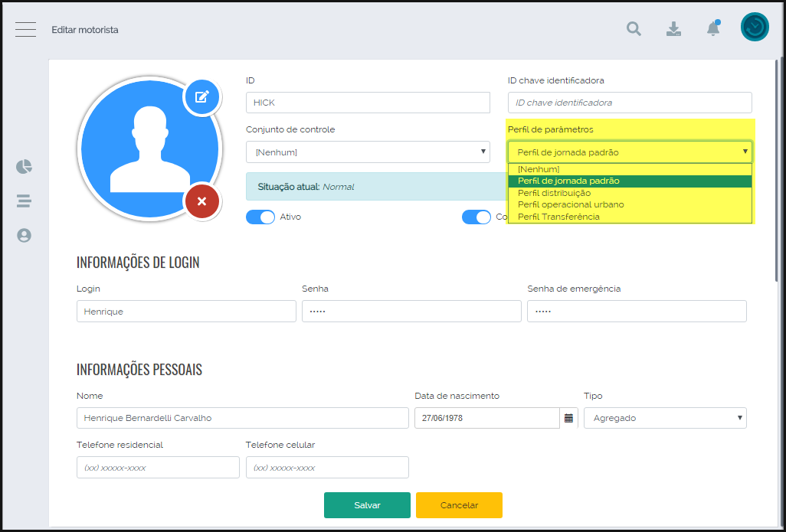Click the edit photo pencil button
This screenshot has height=532, width=786.
tap(201, 96)
